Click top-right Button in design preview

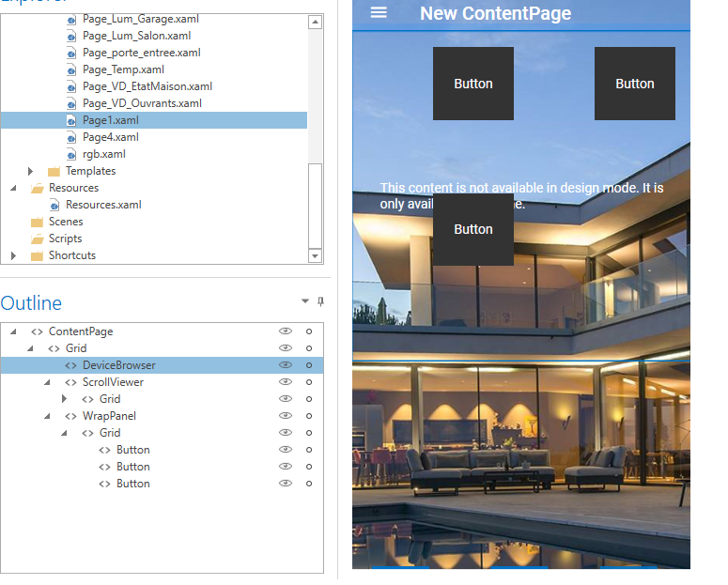point(635,84)
